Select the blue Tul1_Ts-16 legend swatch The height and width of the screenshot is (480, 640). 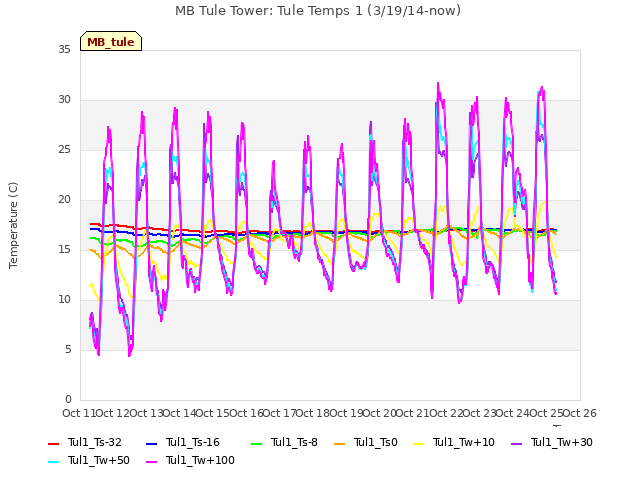(x=151, y=443)
